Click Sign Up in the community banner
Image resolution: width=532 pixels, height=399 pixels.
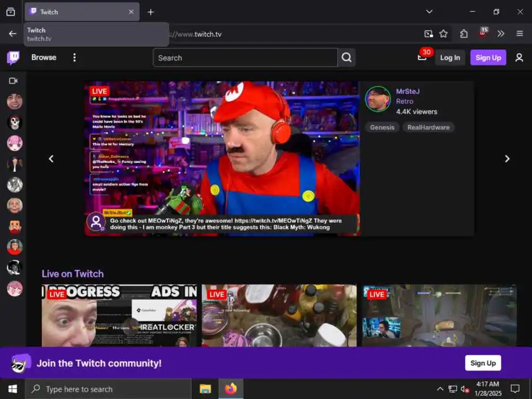(x=483, y=363)
